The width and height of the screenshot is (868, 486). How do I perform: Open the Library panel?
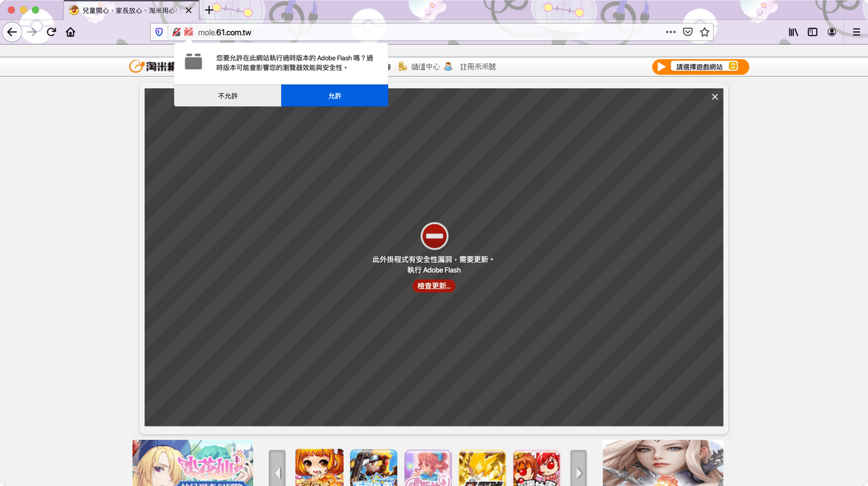(793, 32)
